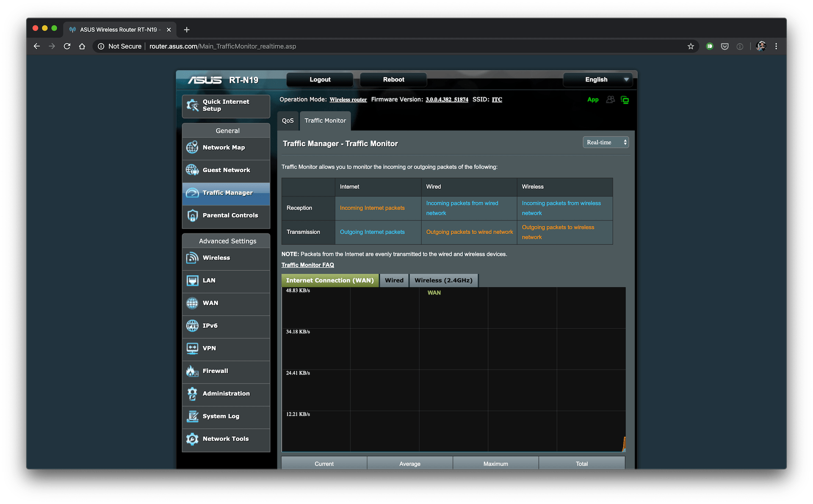
Task: Open the Real-time view dropdown
Action: pos(604,142)
